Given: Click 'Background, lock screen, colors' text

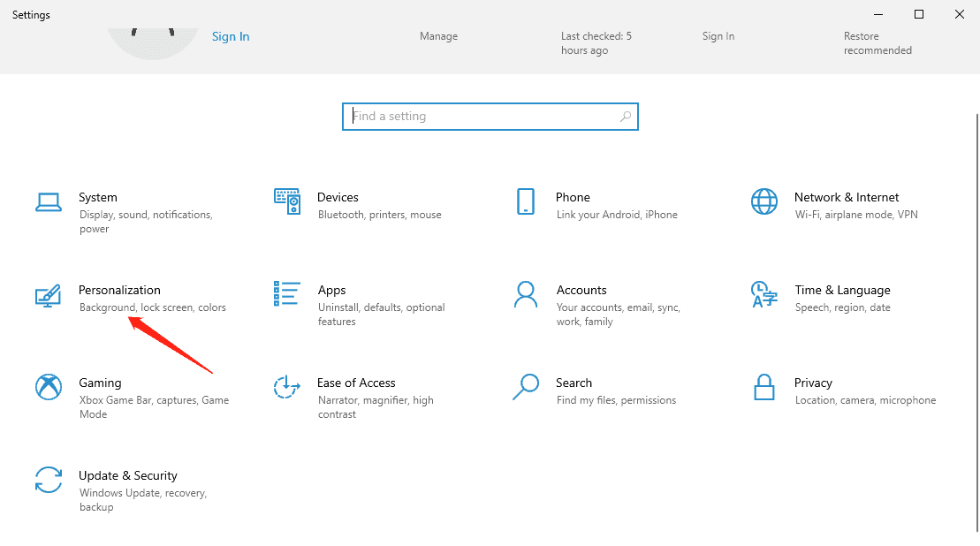Looking at the screenshot, I should click(x=153, y=307).
